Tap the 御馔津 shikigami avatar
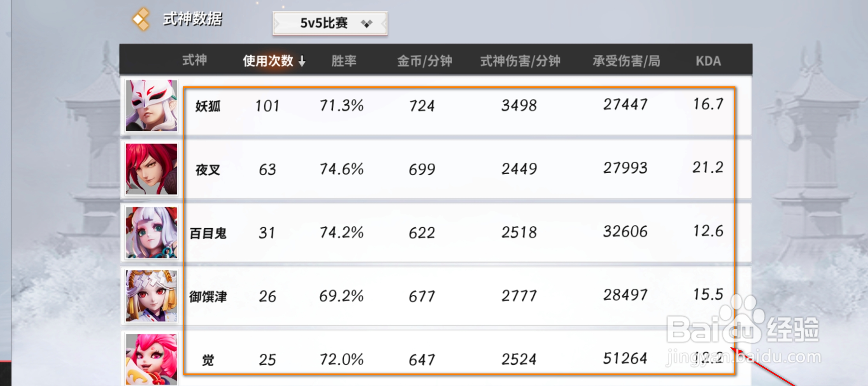868x386 pixels. click(x=151, y=296)
